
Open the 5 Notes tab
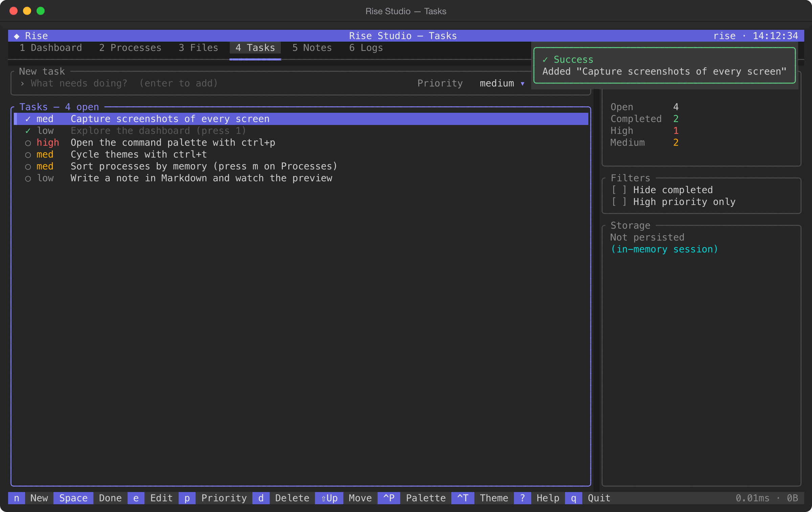click(312, 48)
